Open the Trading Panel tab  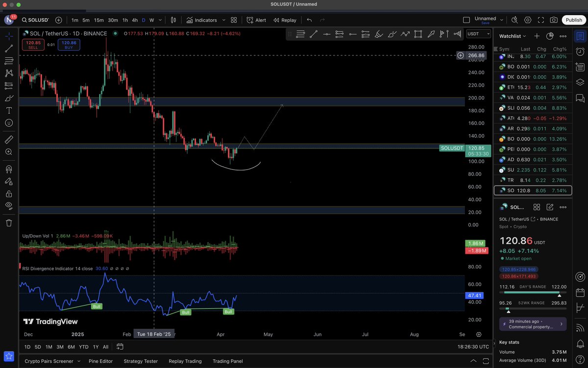227,361
